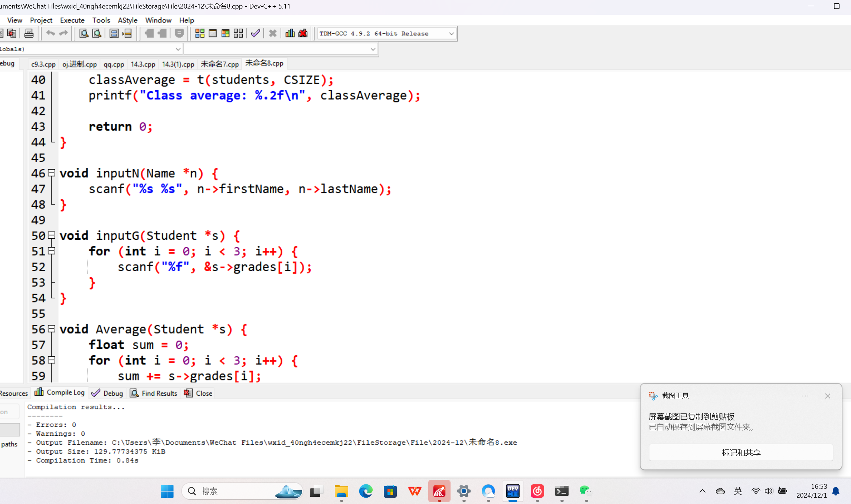Open the TDM-GCC compiler set dropdown
The image size is (851, 504).
tap(451, 33)
